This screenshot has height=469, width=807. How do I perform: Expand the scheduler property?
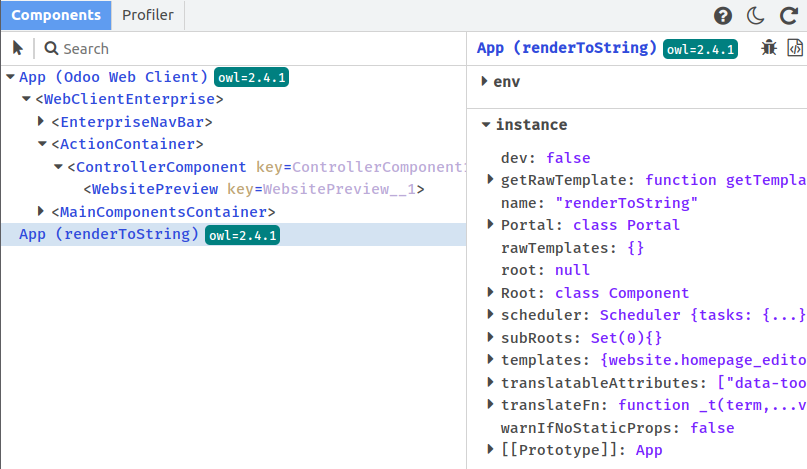pos(490,313)
